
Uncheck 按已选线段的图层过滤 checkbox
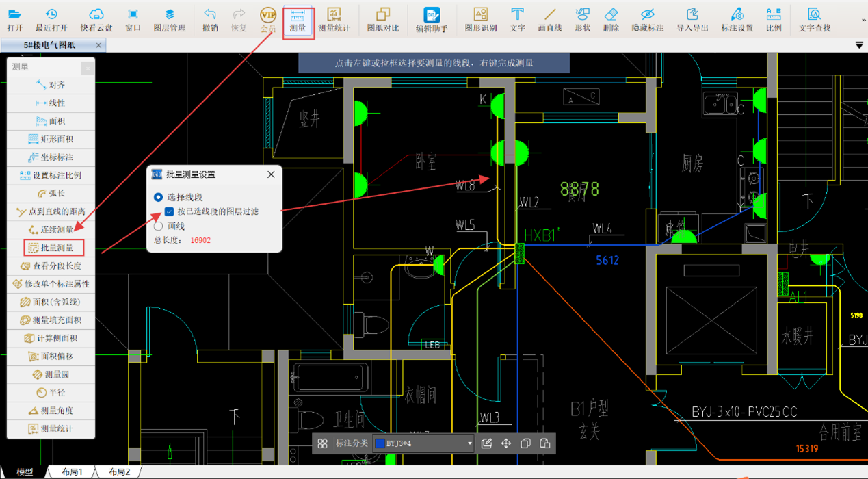coord(169,211)
